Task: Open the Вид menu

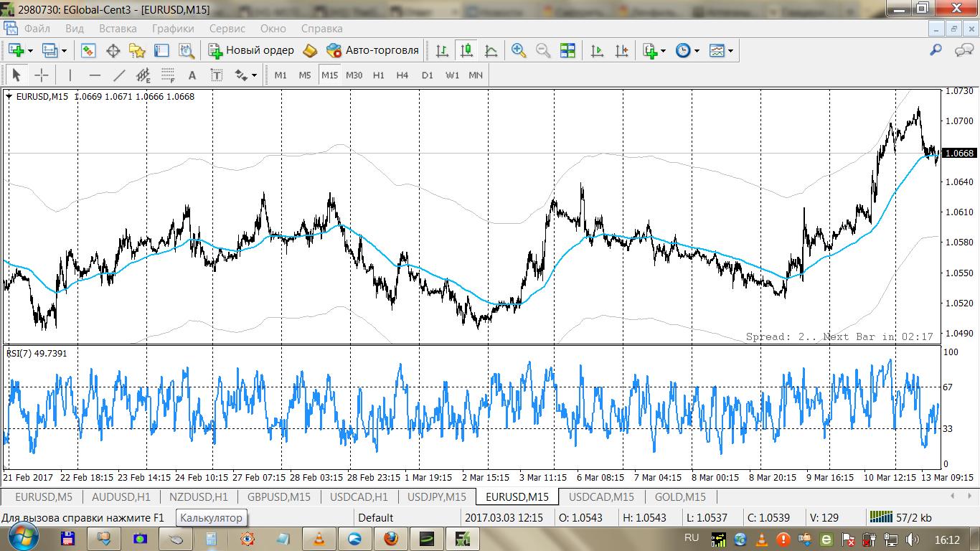Action: (x=75, y=29)
